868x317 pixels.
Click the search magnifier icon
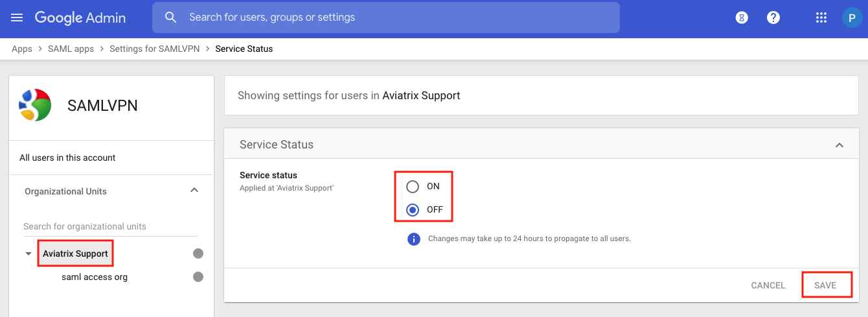click(171, 18)
